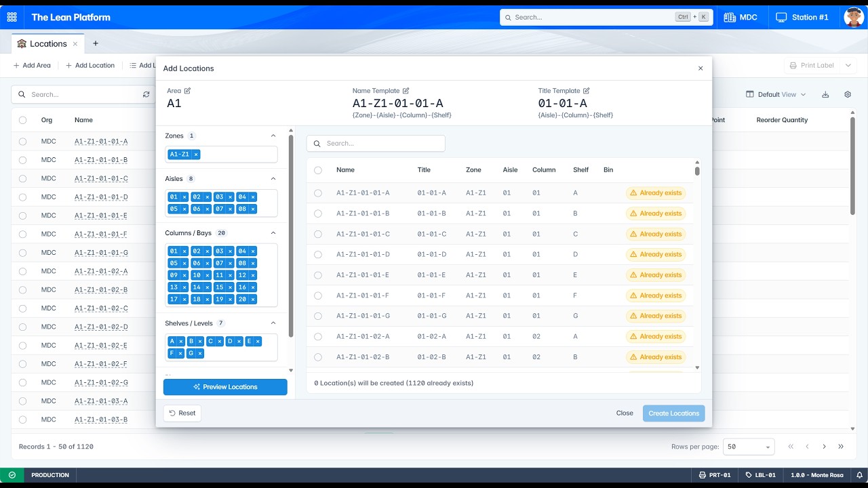Click the Preview Locations button

coord(225,387)
